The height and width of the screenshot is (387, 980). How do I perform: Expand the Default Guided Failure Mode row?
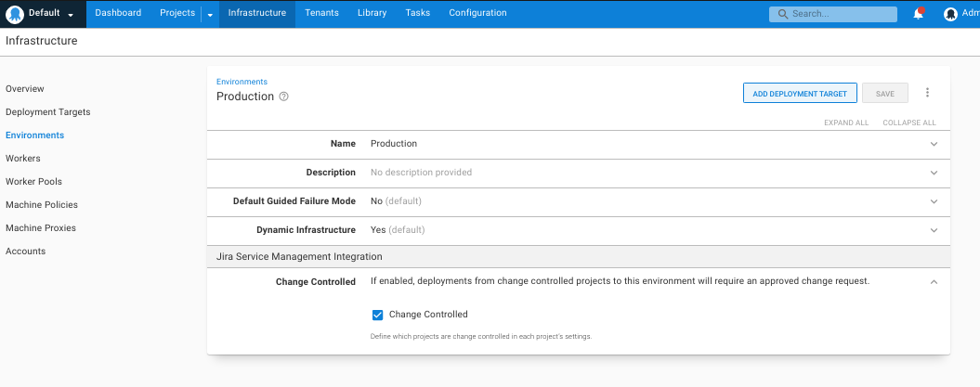[x=934, y=201]
